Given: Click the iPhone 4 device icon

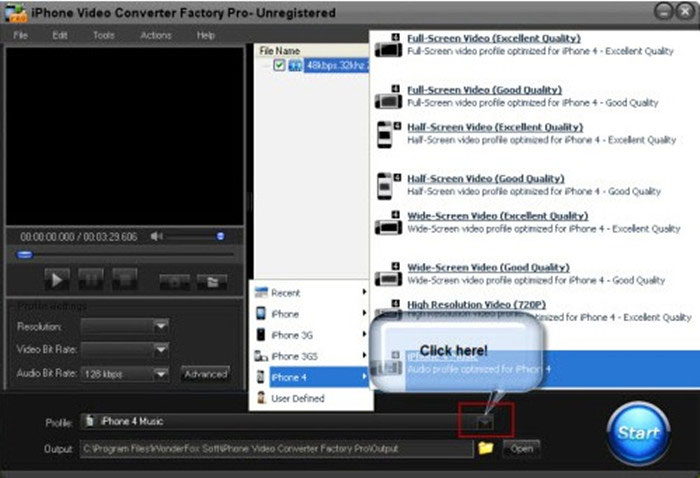Looking at the screenshot, I should 261,377.
